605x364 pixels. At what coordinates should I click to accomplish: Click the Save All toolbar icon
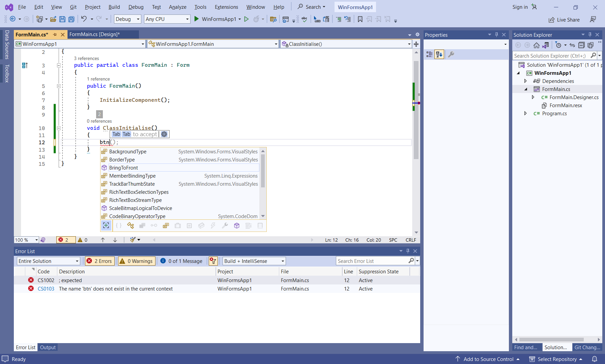point(71,19)
